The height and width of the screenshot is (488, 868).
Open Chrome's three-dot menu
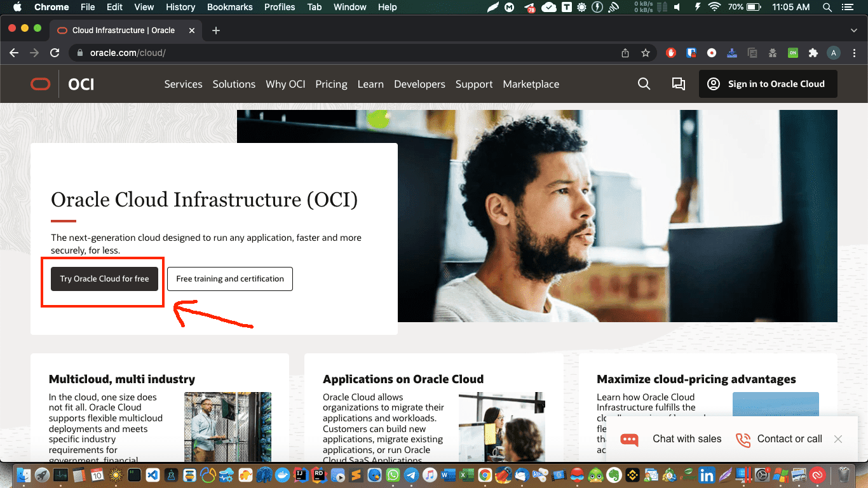(x=853, y=53)
